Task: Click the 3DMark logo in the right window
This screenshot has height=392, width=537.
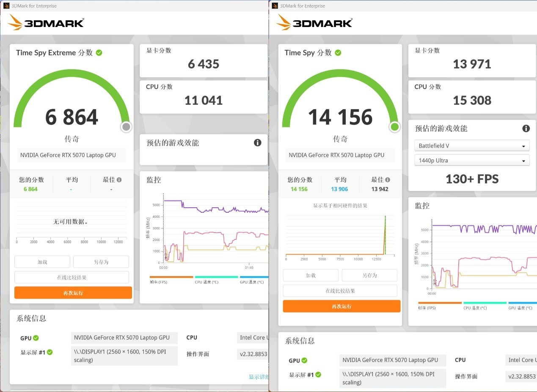Action: click(314, 22)
